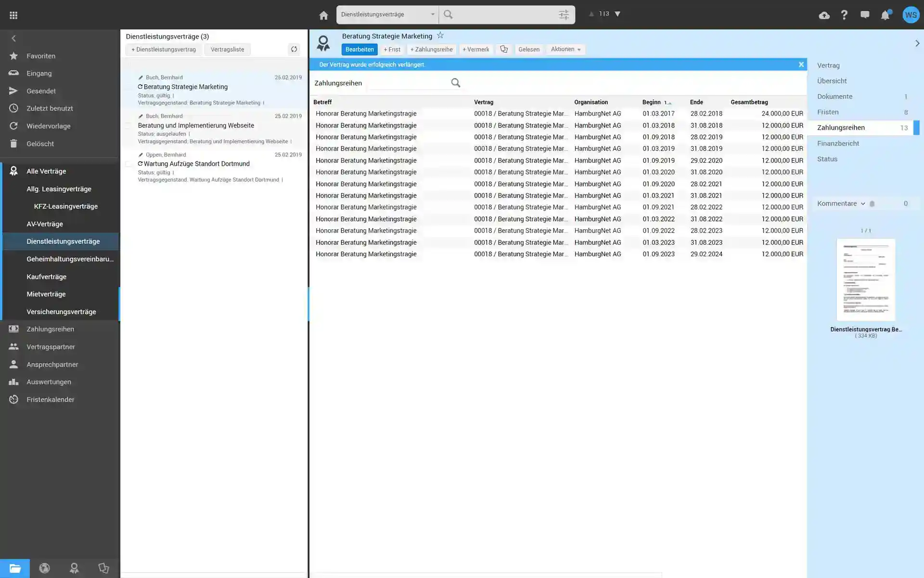The height and width of the screenshot is (578, 924).
Task: Tick checkbox for Beratung und Implementierung Webseite
Action: coord(128,126)
